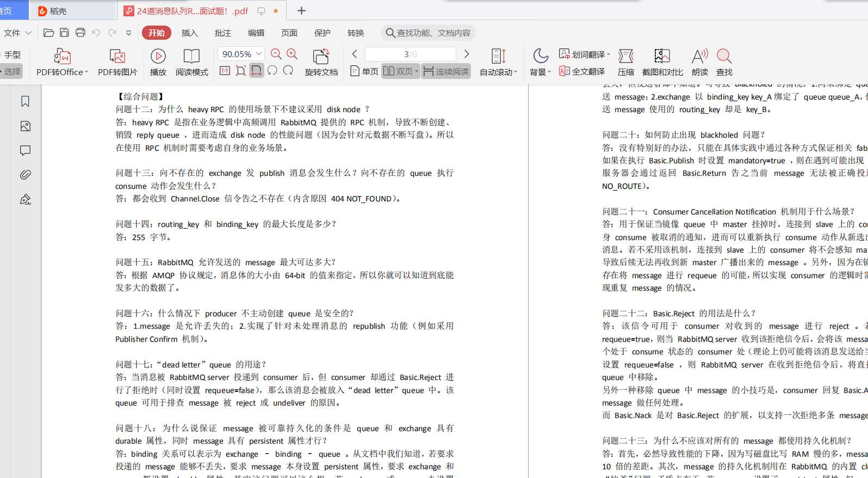Go to previous page arrow
Image resolution: width=868 pixels, height=478 pixels.
pyautogui.click(x=355, y=54)
